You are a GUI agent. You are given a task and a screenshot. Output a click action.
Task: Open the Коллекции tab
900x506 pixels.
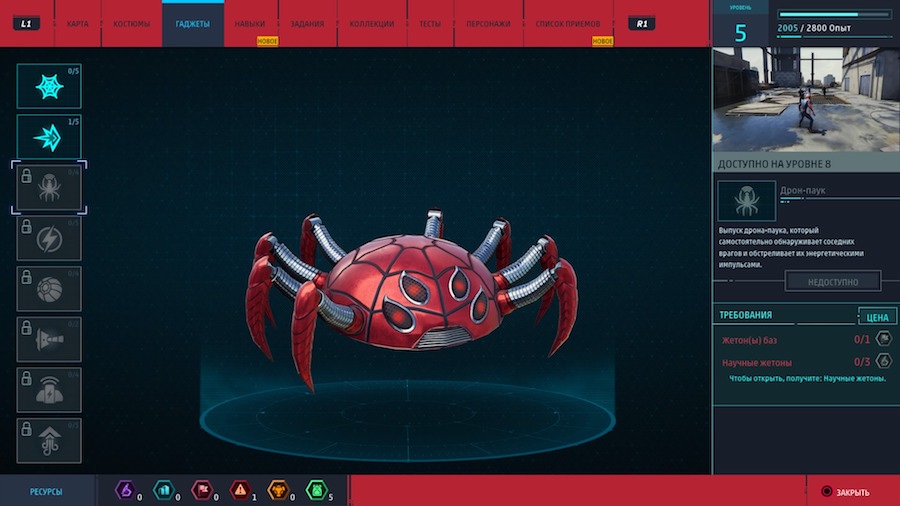[x=372, y=24]
